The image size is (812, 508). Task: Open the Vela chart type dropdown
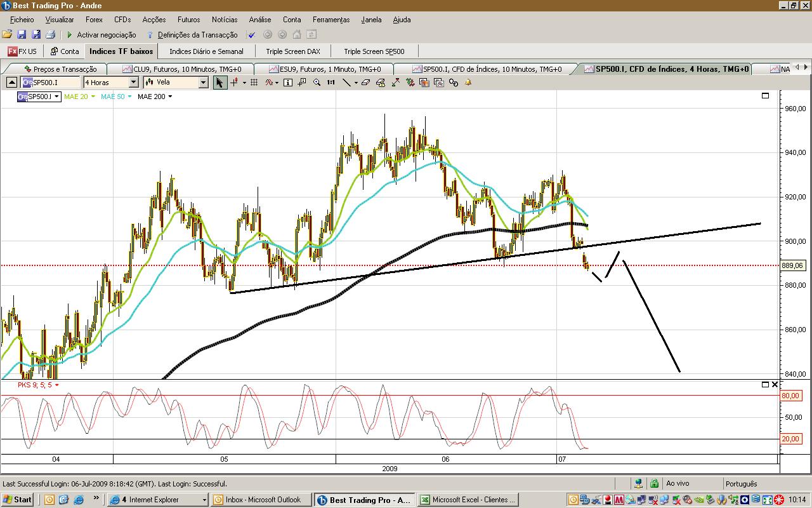click(203, 83)
